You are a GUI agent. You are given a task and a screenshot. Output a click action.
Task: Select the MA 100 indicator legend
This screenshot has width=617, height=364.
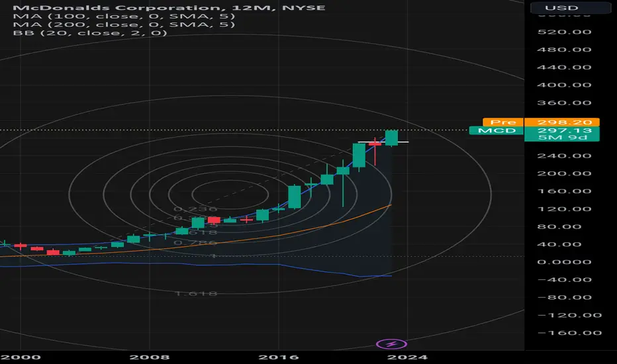click(x=124, y=16)
